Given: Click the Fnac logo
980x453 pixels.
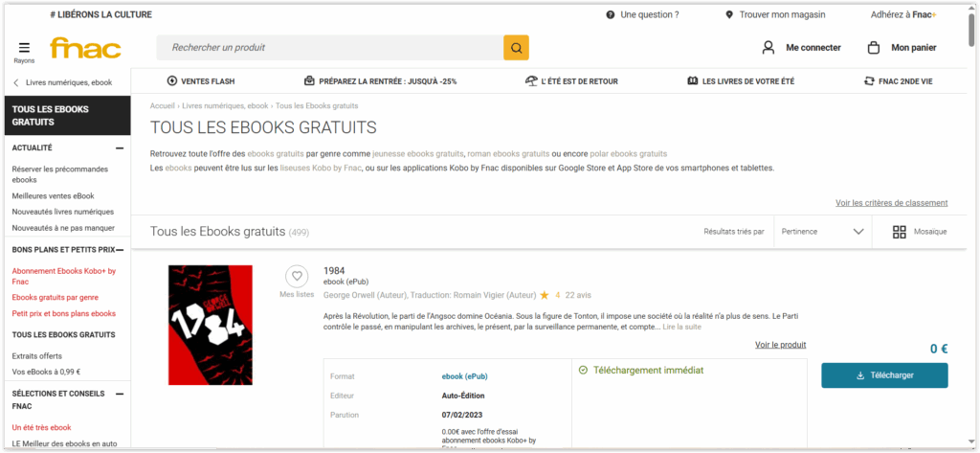Looking at the screenshot, I should click(85, 48).
